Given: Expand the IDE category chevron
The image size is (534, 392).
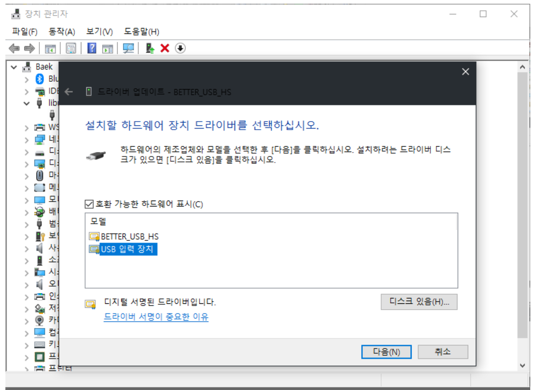Looking at the screenshot, I should click(26, 92).
